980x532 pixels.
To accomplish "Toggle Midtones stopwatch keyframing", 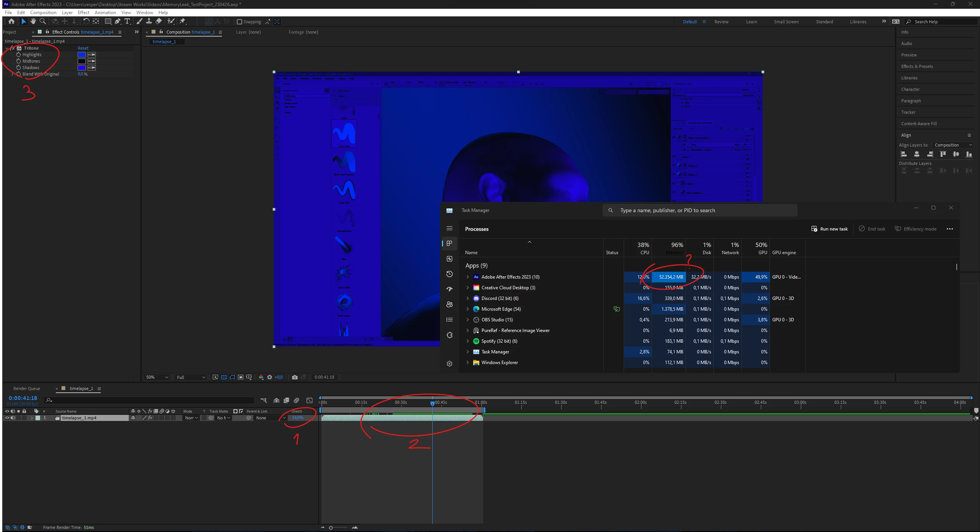I will tap(18, 61).
